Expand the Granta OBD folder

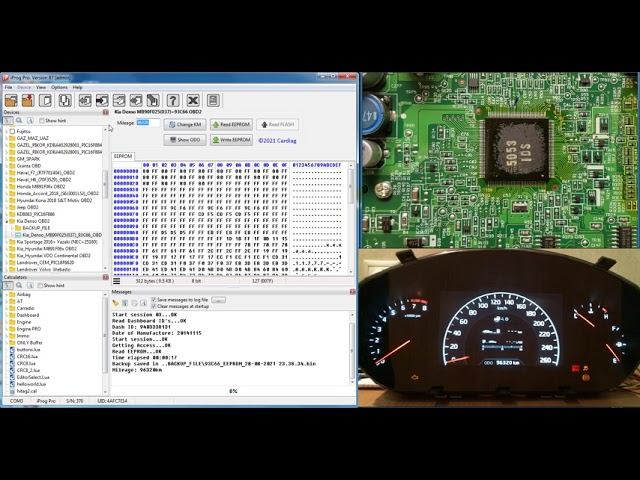pyautogui.click(x=7, y=166)
